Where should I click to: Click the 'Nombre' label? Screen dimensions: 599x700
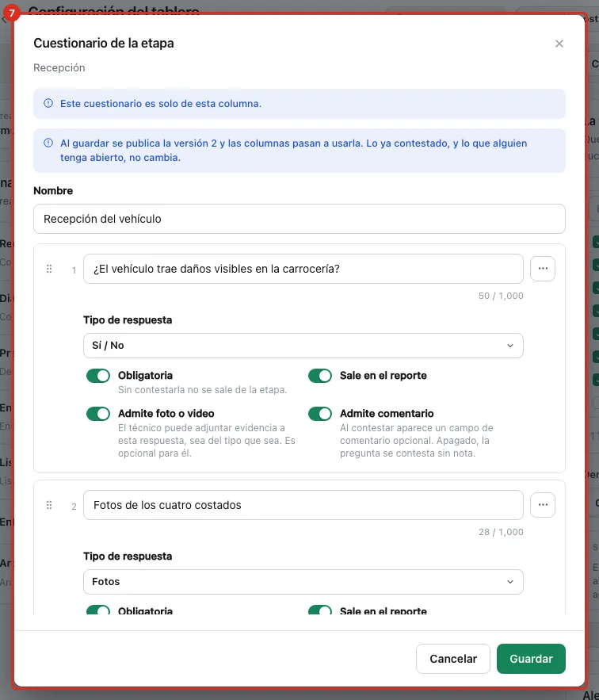tap(53, 190)
